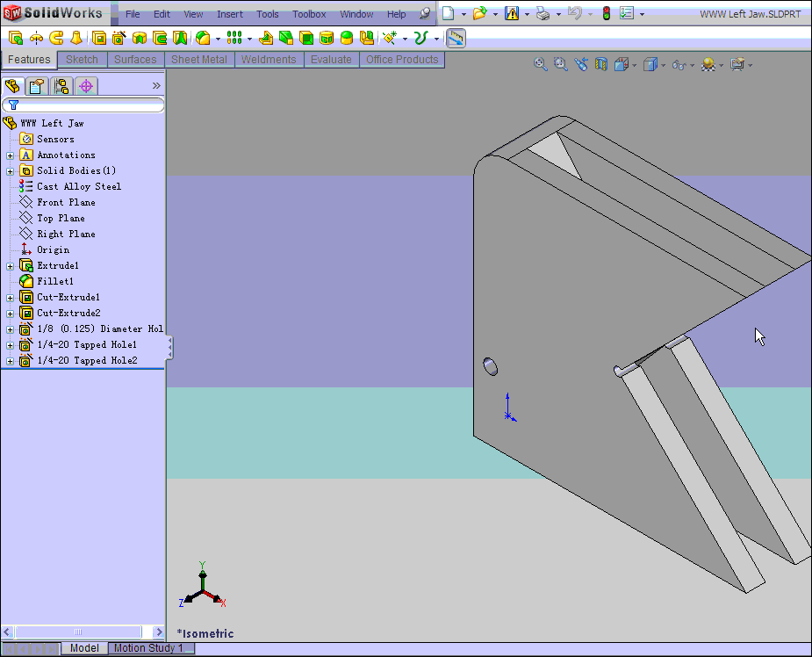Click the Open folder icon

click(x=480, y=13)
